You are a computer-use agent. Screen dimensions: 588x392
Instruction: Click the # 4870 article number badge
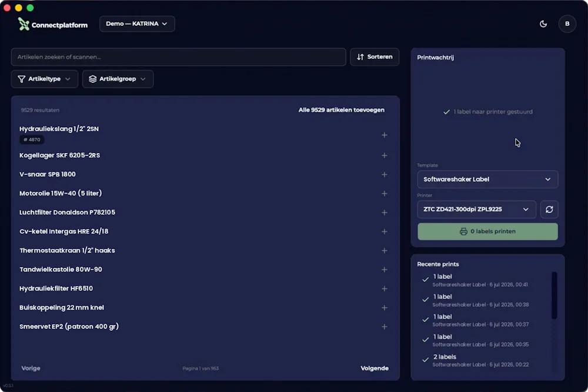click(x=32, y=139)
